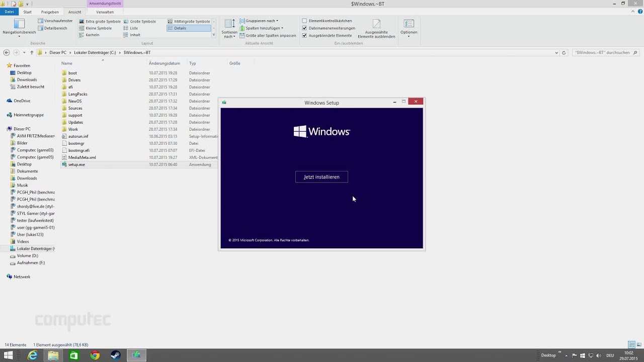Click Ausgewählte Elemente ausblenden
Screen dimensions: 644x362
[376, 29]
